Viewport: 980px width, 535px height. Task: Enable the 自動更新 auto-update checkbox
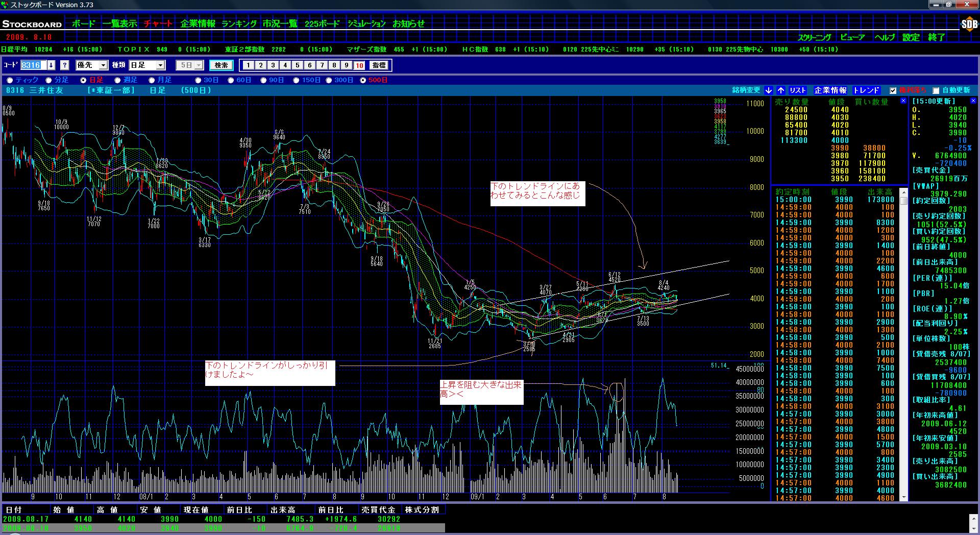(936, 91)
